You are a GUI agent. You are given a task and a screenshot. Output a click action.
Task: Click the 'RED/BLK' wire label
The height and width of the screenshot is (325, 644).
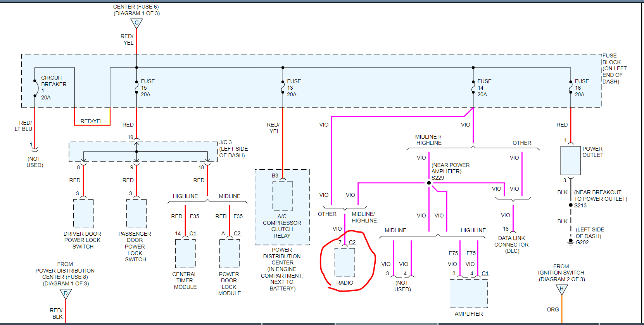click(x=56, y=313)
